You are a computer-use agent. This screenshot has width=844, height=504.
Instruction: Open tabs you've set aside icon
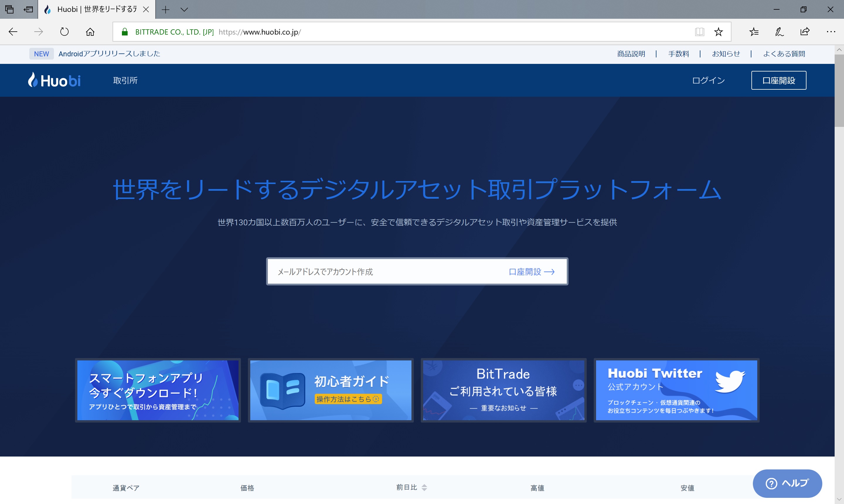coord(9,9)
